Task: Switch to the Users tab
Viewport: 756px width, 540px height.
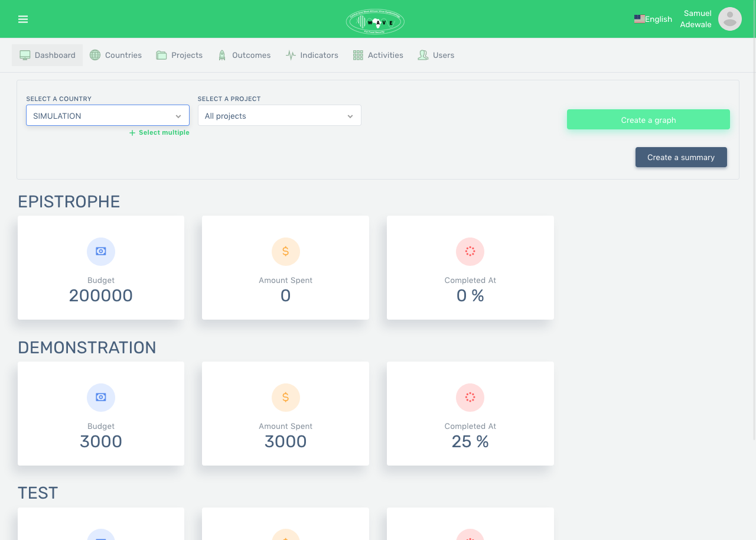Action: (x=443, y=54)
